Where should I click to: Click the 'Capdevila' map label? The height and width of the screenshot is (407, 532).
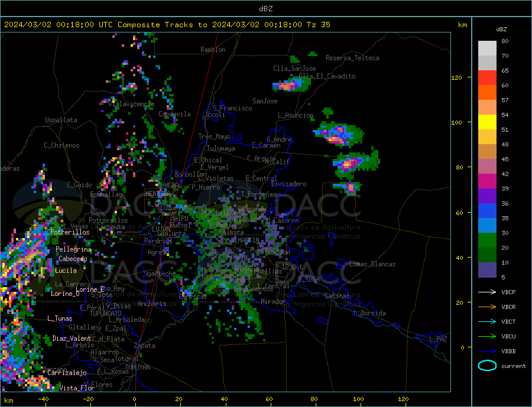174,114
